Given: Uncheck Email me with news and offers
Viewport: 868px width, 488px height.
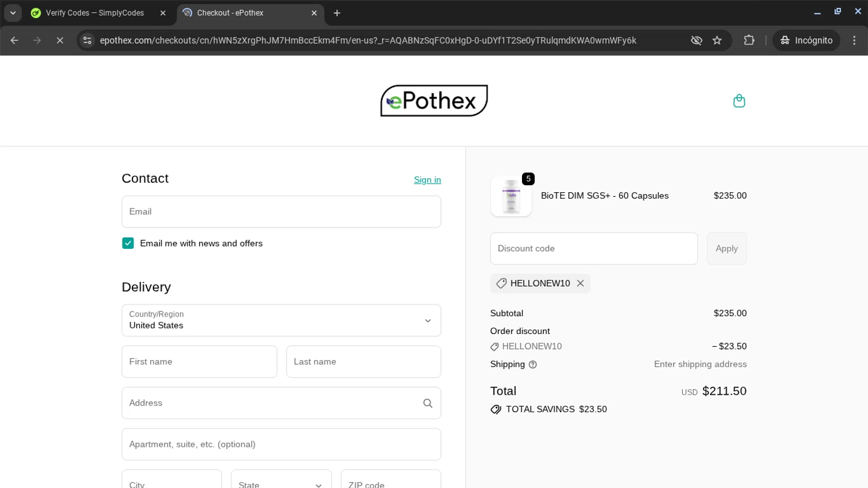Looking at the screenshot, I should pyautogui.click(x=128, y=243).
